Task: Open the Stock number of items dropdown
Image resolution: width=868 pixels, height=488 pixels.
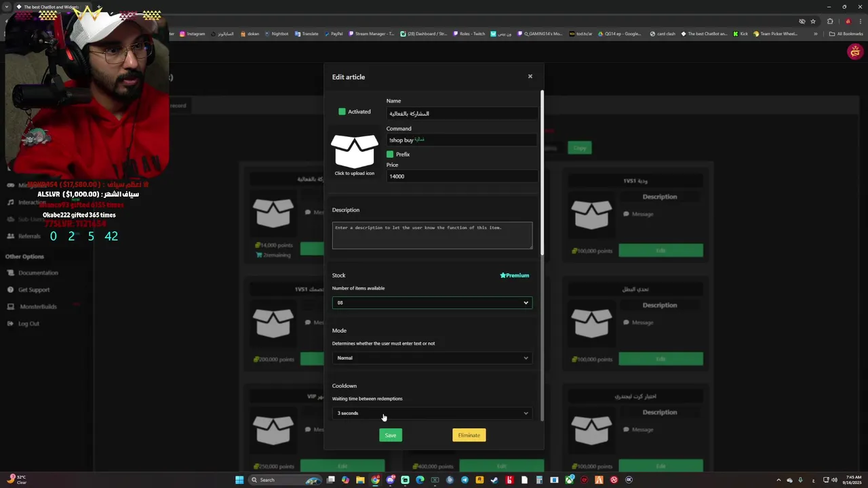Action: 432,302
